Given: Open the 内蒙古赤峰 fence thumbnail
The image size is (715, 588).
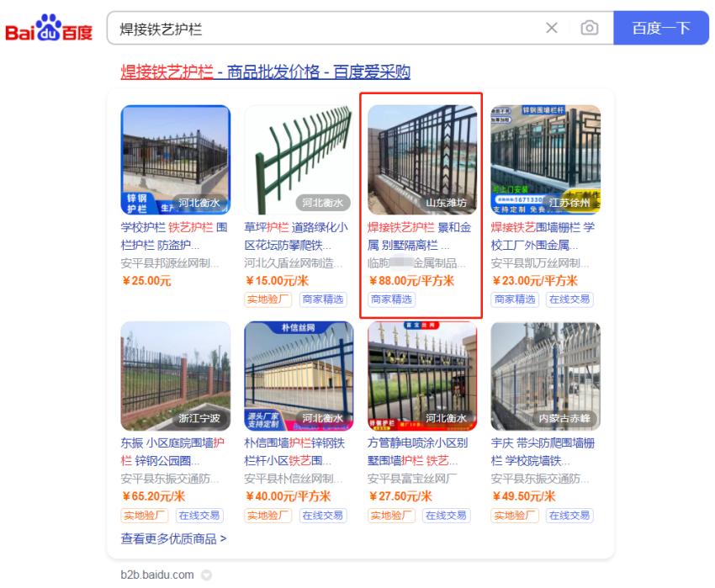Looking at the screenshot, I should point(545,376).
